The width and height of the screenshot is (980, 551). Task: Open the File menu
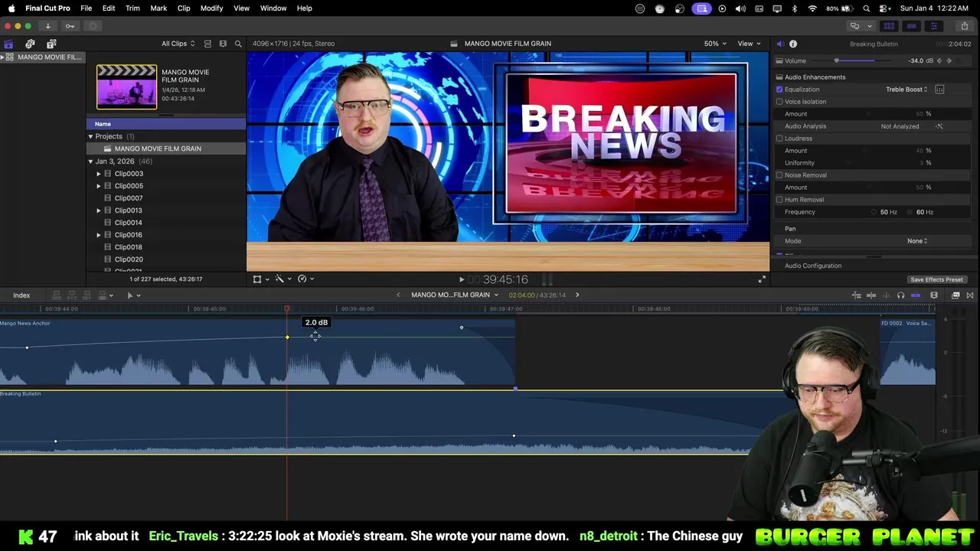click(x=87, y=8)
